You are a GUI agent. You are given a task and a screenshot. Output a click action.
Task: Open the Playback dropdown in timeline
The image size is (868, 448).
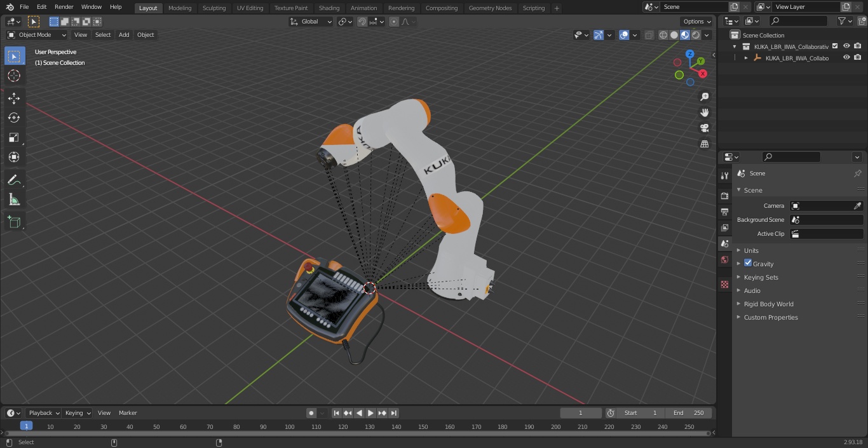coord(44,413)
